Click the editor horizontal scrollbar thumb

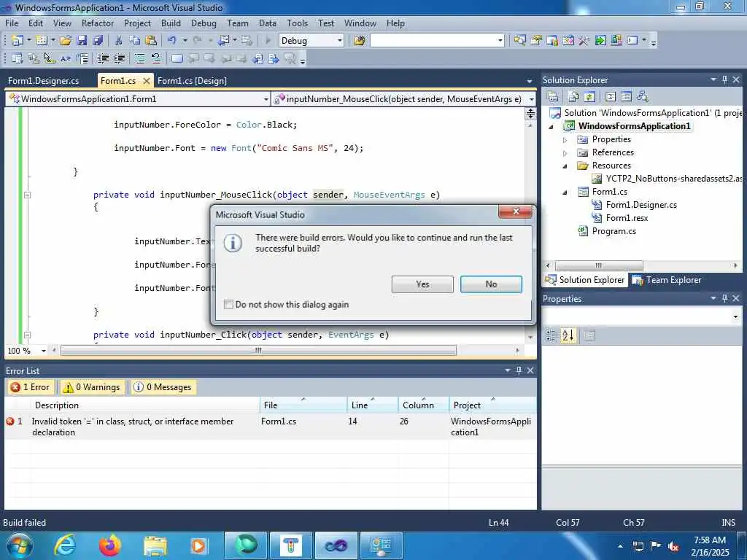pyautogui.click(x=258, y=351)
